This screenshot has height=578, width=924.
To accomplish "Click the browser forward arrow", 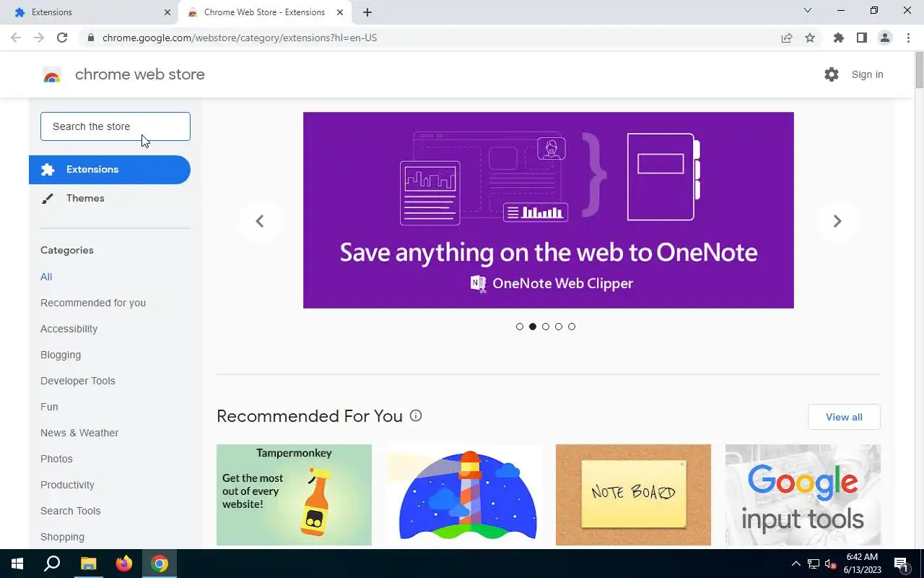I will [x=39, y=38].
